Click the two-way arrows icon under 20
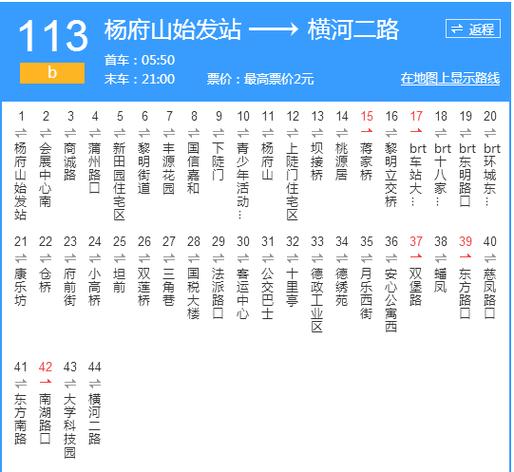514x472 pixels. tap(490, 133)
